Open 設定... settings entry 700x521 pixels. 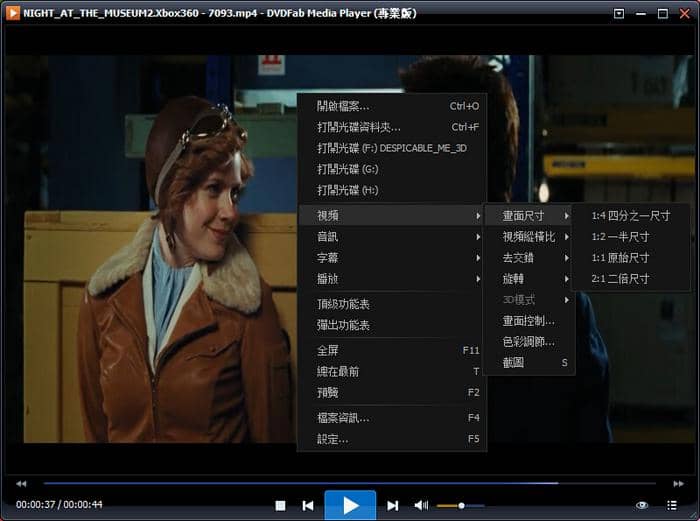(x=392, y=439)
